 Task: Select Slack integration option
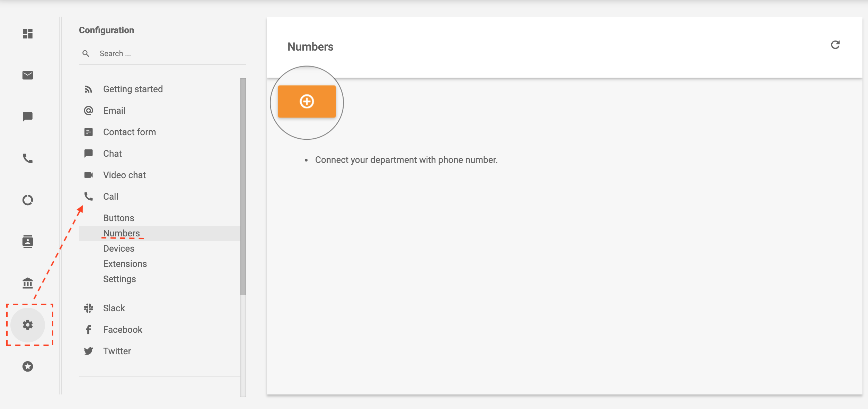[114, 307]
